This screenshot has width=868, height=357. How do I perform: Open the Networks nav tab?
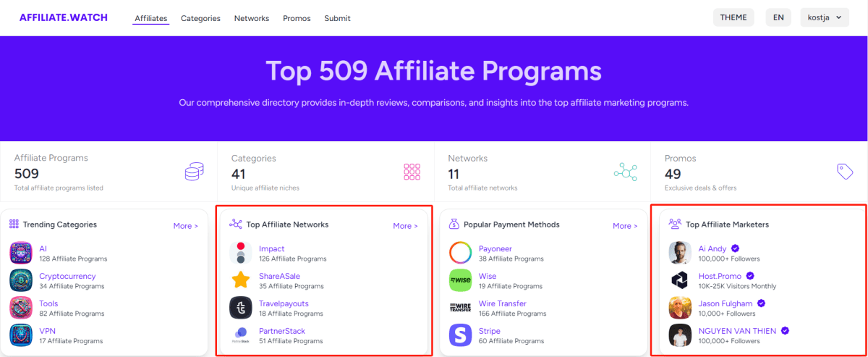pyautogui.click(x=252, y=18)
